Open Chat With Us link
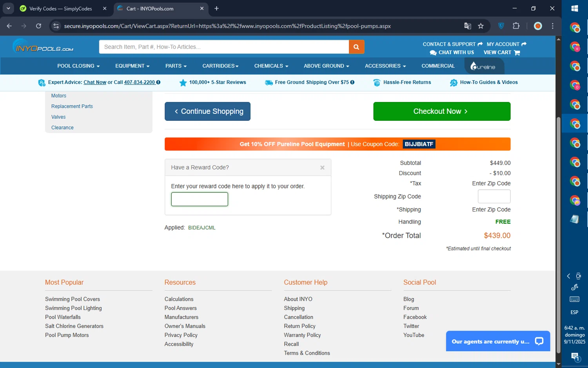Screen dimensions: 588x368 pyautogui.click(x=452, y=53)
